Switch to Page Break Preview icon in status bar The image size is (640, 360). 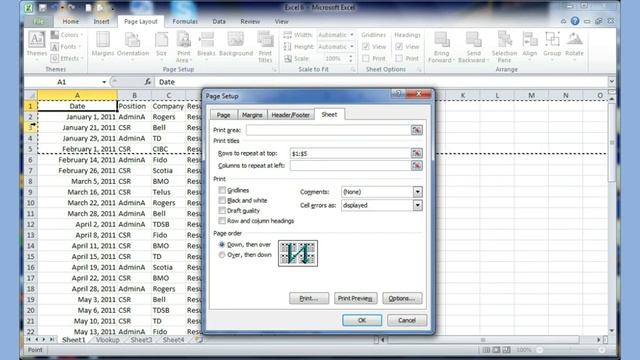coord(507,350)
